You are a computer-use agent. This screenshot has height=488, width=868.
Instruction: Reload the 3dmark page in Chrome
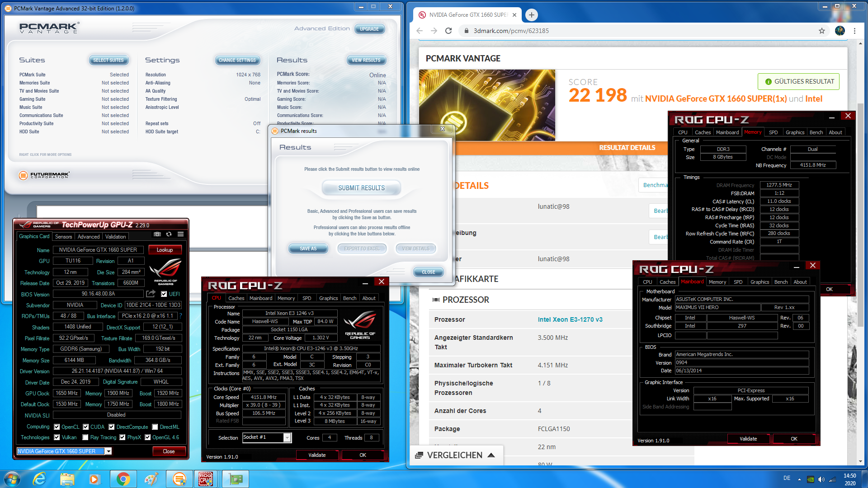click(x=448, y=31)
